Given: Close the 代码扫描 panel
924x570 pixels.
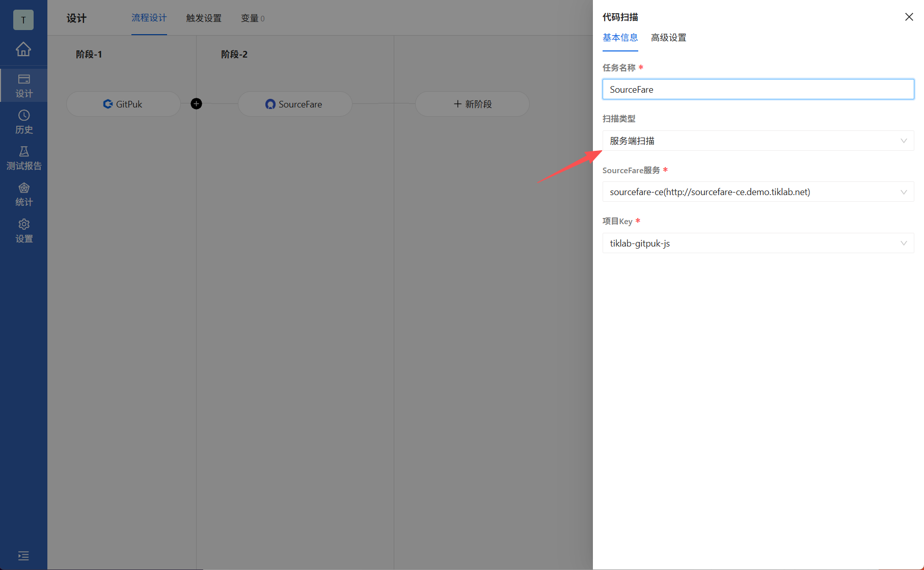Looking at the screenshot, I should (909, 17).
